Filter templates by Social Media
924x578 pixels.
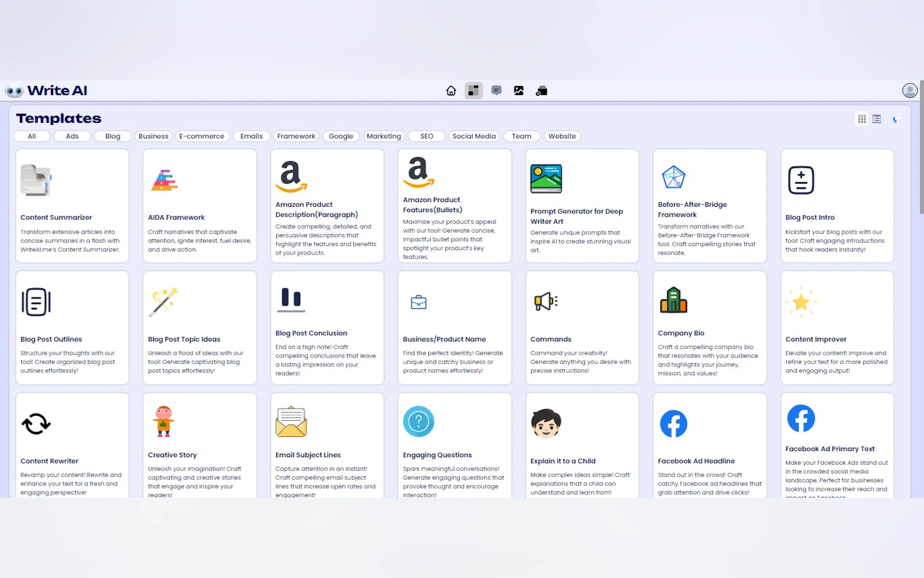[x=474, y=136]
